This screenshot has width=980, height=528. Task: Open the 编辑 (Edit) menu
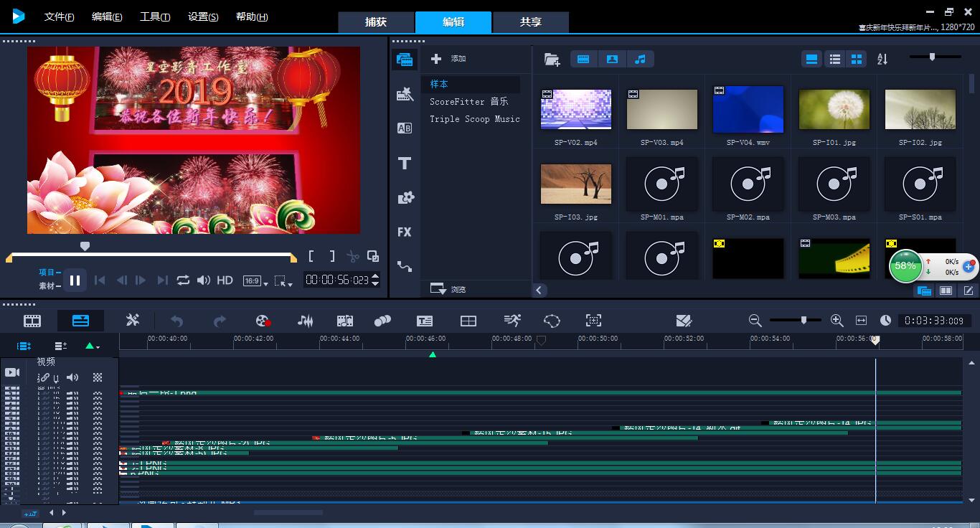[x=107, y=16]
